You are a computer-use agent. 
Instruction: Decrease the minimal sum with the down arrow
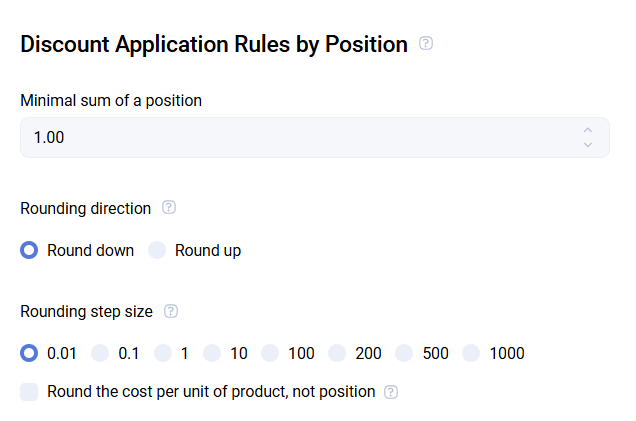point(588,145)
